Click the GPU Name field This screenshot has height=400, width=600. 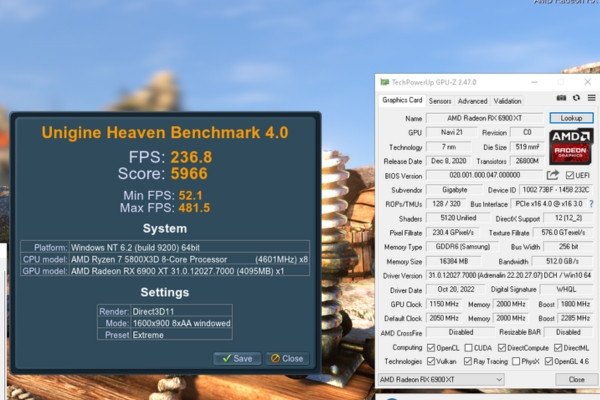(x=484, y=118)
